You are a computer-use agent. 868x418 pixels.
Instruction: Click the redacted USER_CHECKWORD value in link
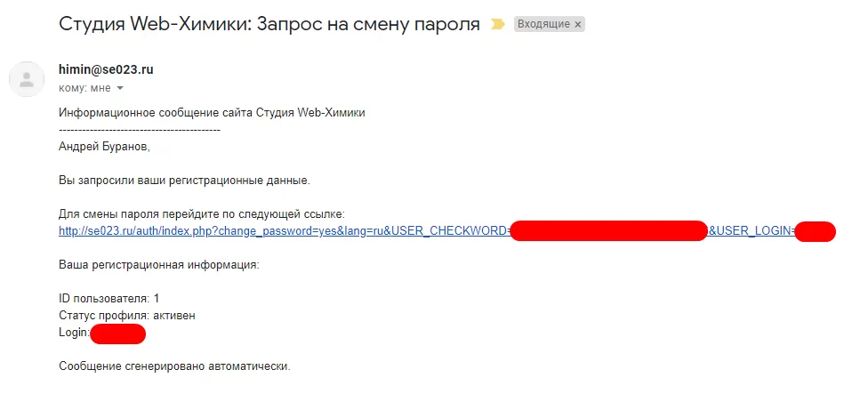(x=608, y=231)
